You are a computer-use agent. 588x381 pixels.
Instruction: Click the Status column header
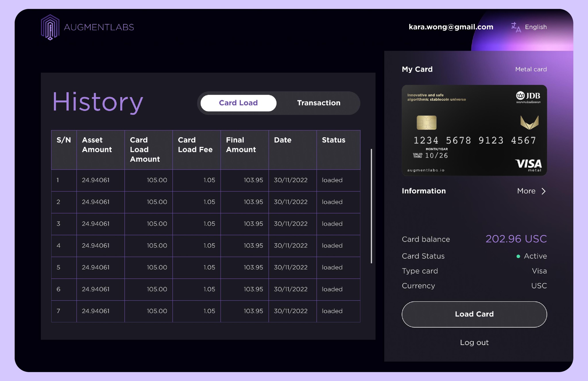click(333, 140)
